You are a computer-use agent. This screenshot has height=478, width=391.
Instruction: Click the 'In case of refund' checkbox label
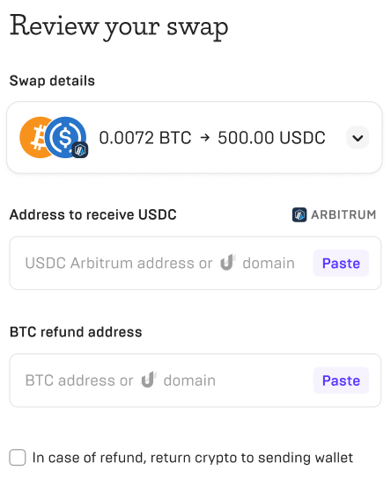(192, 458)
